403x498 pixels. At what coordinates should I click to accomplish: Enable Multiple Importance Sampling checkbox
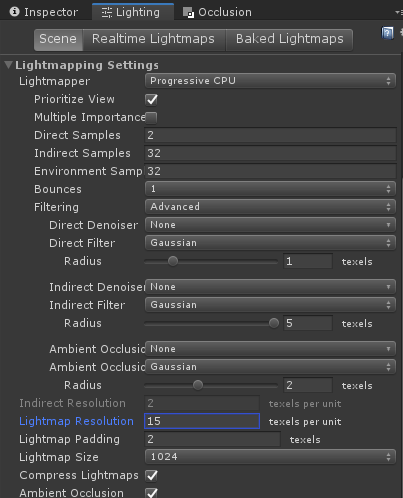coord(151,117)
